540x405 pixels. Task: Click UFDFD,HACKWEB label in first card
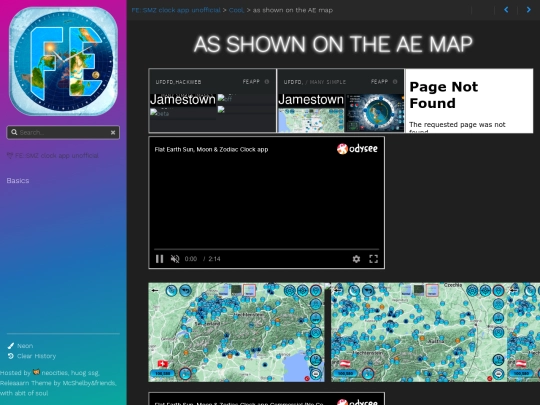click(x=178, y=82)
